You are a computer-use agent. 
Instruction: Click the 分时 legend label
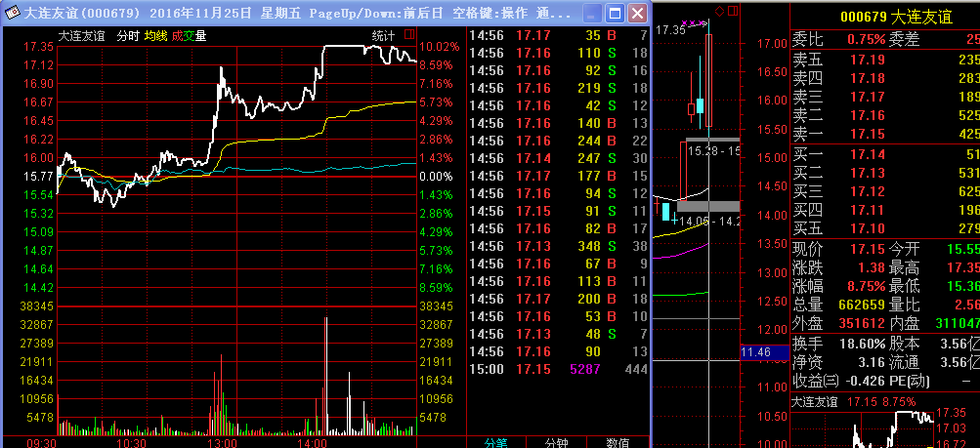127,36
